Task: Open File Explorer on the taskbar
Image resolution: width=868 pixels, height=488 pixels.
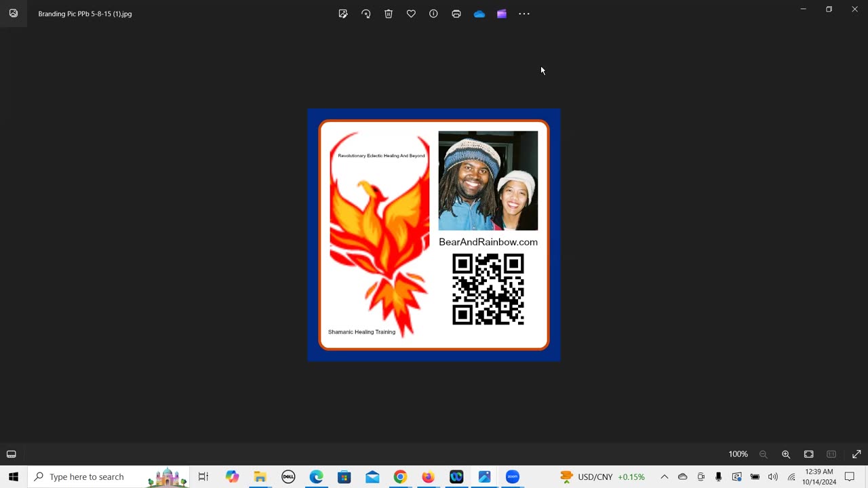Action: [x=260, y=476]
